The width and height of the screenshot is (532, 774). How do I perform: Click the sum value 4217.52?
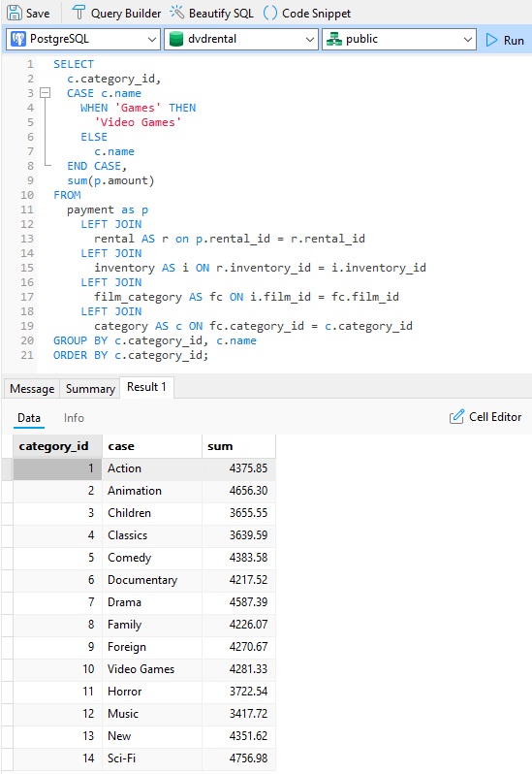pos(238,580)
